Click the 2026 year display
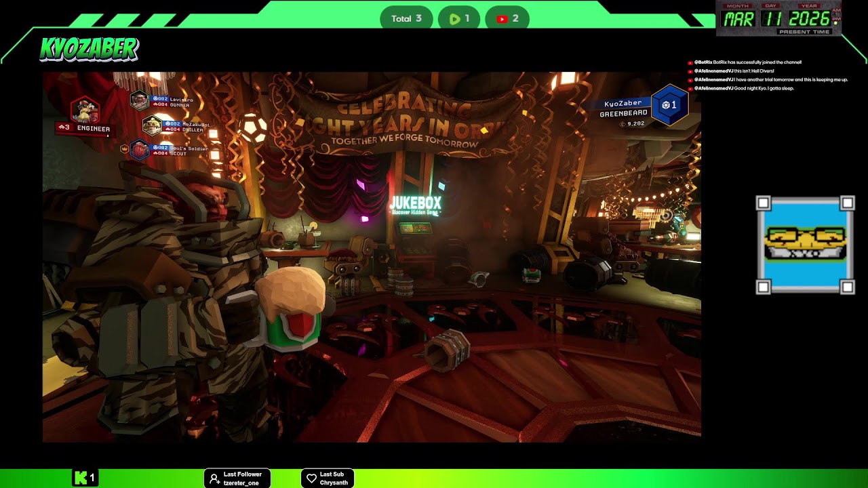This screenshot has width=868, height=488. 810,19
